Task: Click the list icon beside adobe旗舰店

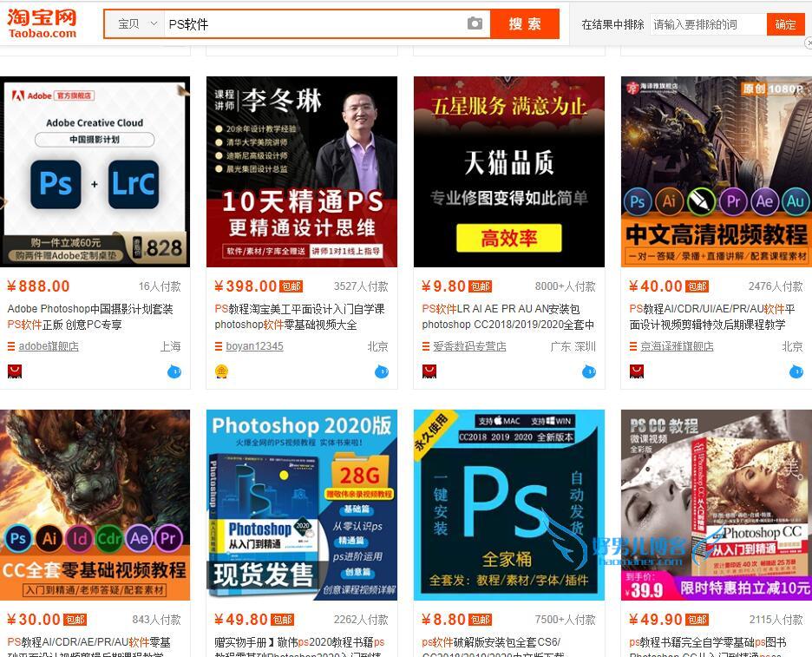Action: pos(11,346)
